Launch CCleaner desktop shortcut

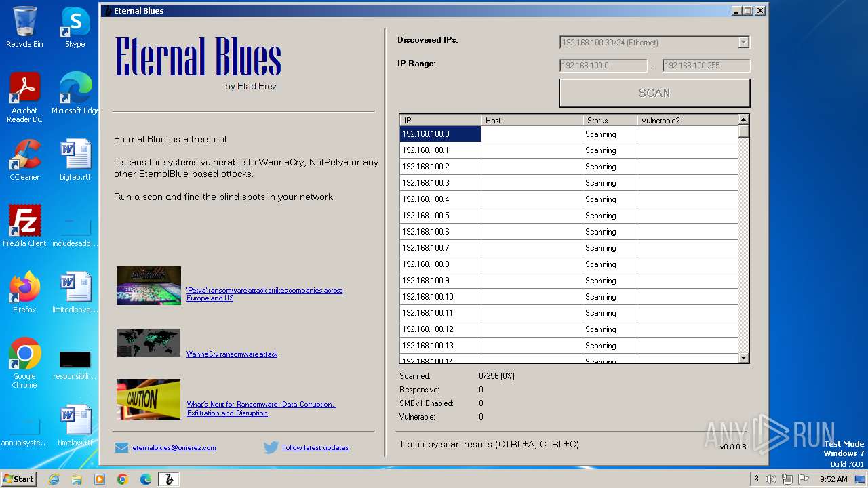(24, 160)
